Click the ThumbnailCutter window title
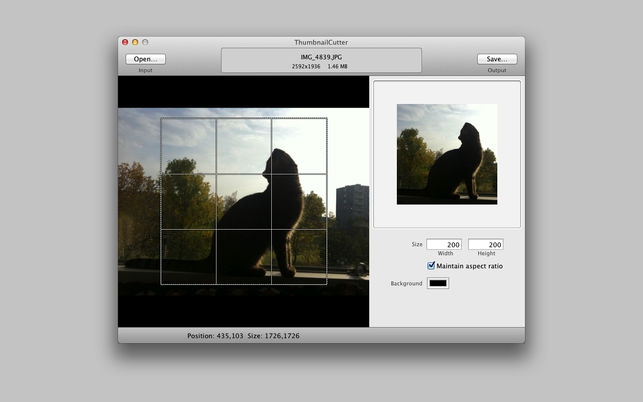The height and width of the screenshot is (402, 643). coord(321,42)
